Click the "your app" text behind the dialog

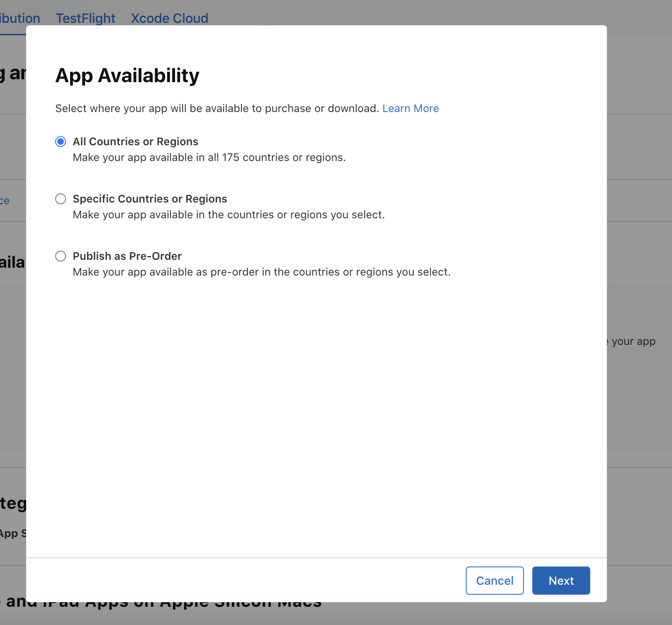(633, 342)
